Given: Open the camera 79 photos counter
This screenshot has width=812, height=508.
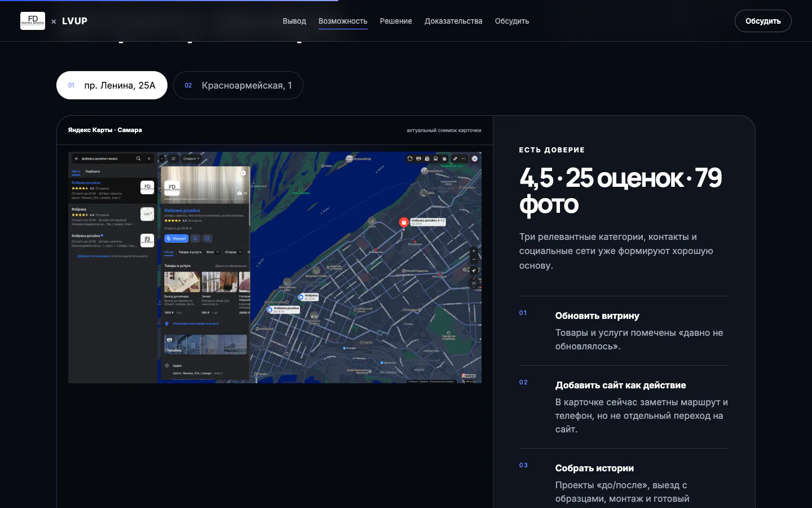Looking at the screenshot, I should 242,193.
